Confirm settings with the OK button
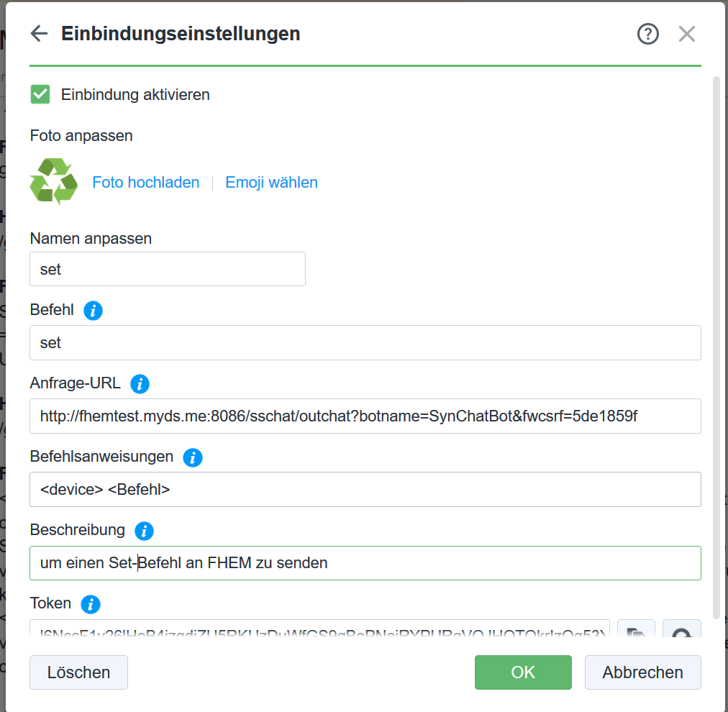 (x=523, y=672)
